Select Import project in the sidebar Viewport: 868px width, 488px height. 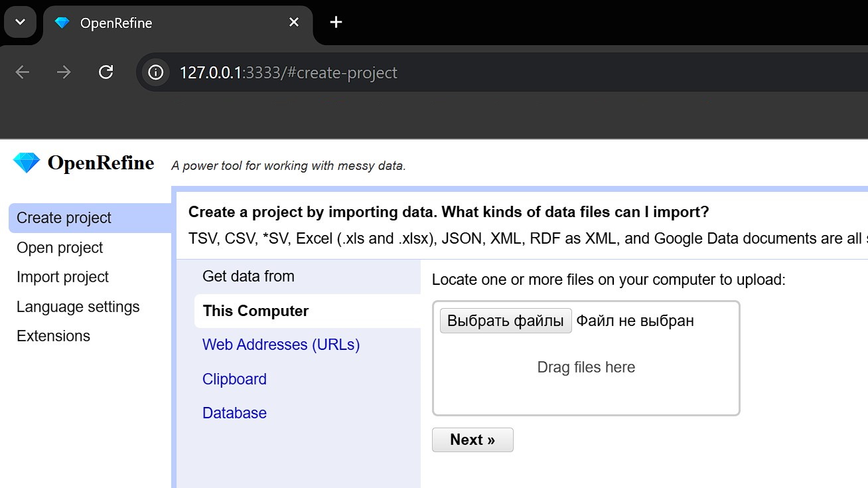click(x=62, y=277)
